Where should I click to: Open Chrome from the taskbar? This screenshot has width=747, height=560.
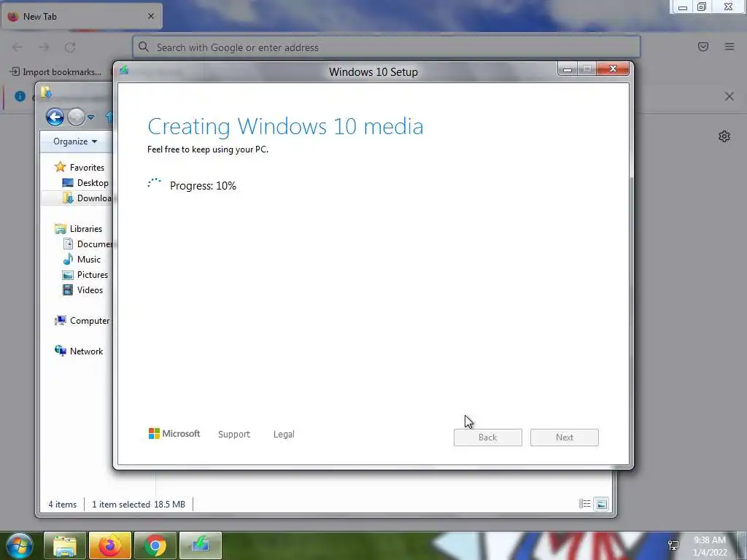click(155, 545)
